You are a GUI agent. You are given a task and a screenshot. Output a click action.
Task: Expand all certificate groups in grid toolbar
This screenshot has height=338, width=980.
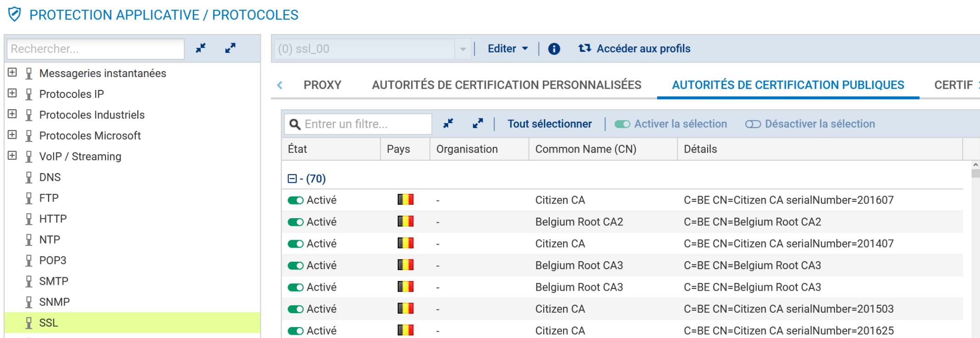478,124
